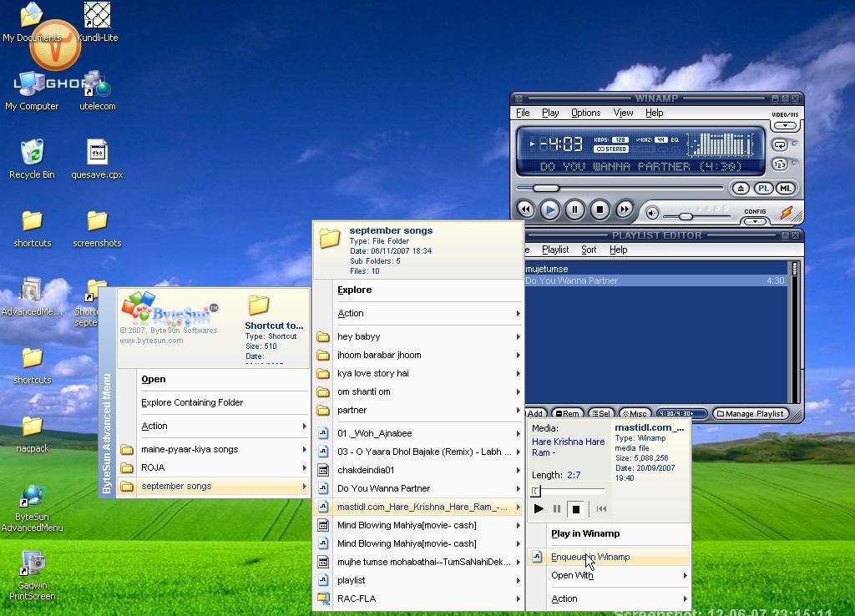The height and width of the screenshot is (616, 855).
Task: Click the RAC-FLA item icon
Action: click(323, 598)
